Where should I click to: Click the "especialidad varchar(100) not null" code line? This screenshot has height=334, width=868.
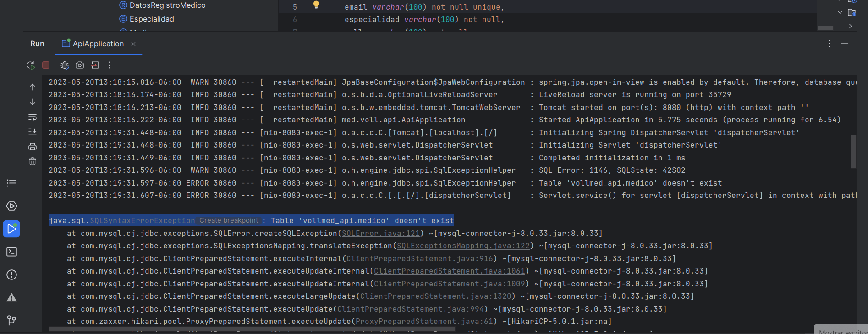[424, 20]
